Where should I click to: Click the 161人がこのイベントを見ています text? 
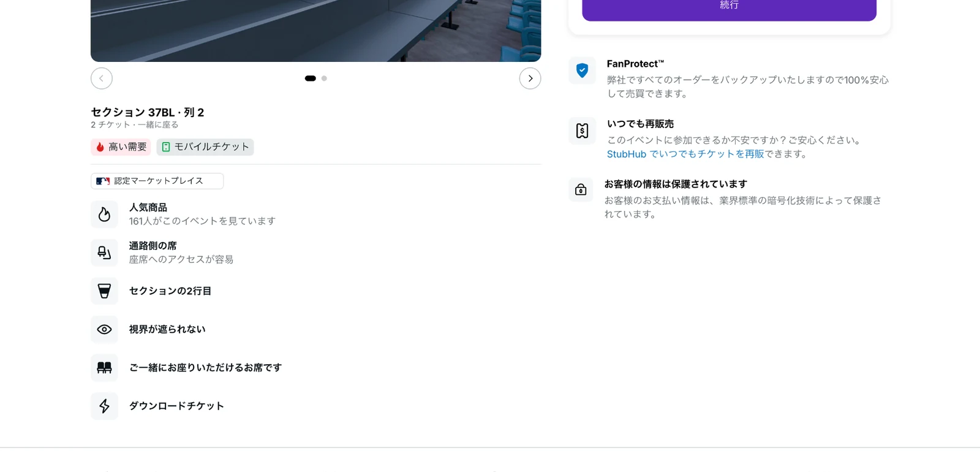tap(202, 221)
